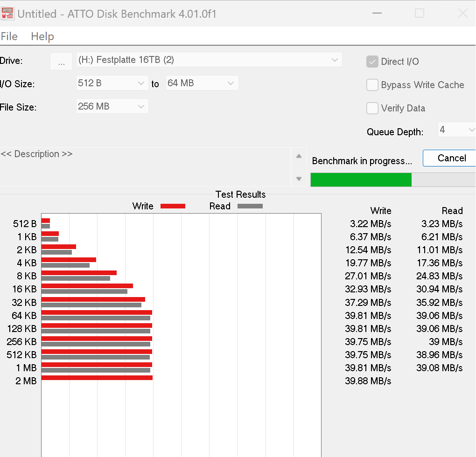Click the description scroll up arrow
476x457 pixels.
[299, 156]
